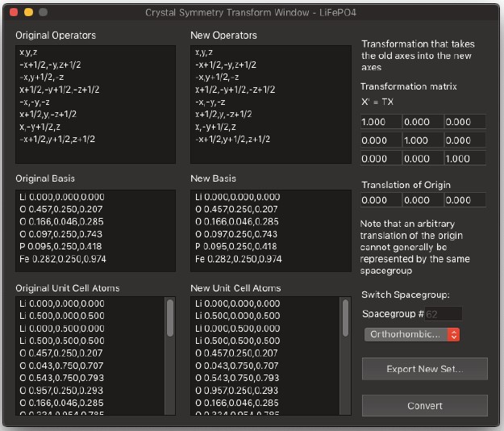Open the Orthorhombic crystal system dropdown
Screen dimensions: 504x431
pos(411,334)
